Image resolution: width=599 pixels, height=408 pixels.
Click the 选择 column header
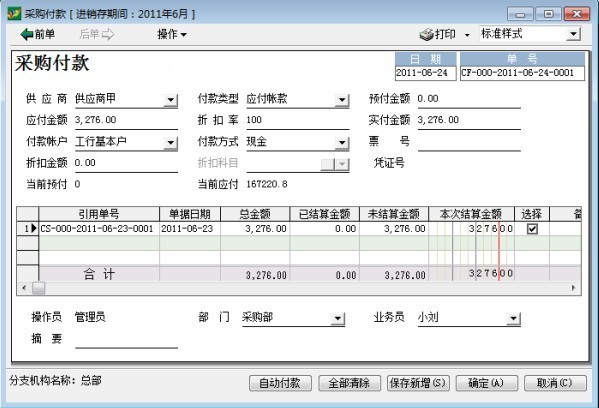532,214
